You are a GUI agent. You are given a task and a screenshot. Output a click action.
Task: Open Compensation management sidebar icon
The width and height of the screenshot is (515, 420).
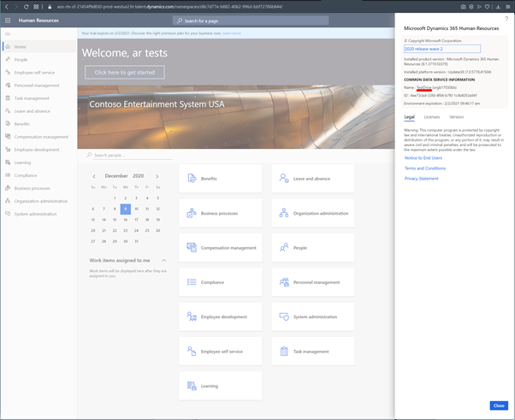point(8,136)
